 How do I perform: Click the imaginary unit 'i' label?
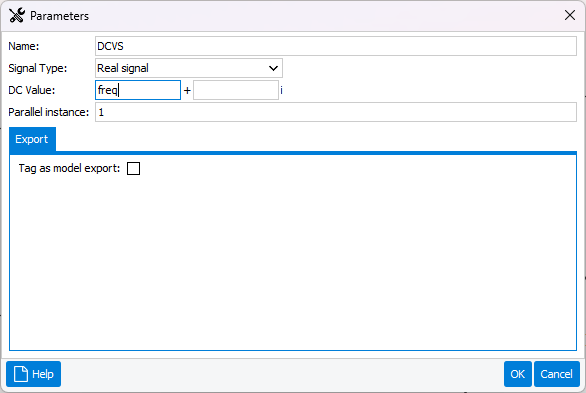(281, 90)
